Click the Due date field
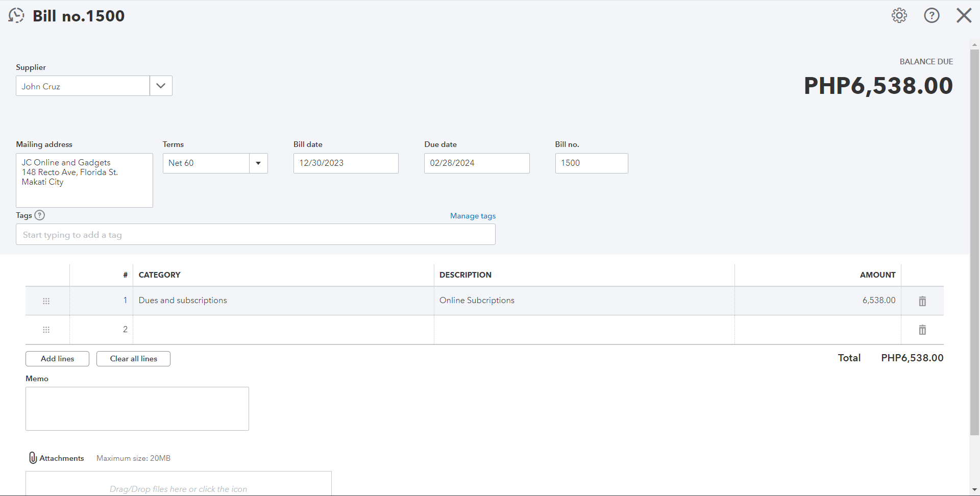980x496 pixels. click(477, 163)
